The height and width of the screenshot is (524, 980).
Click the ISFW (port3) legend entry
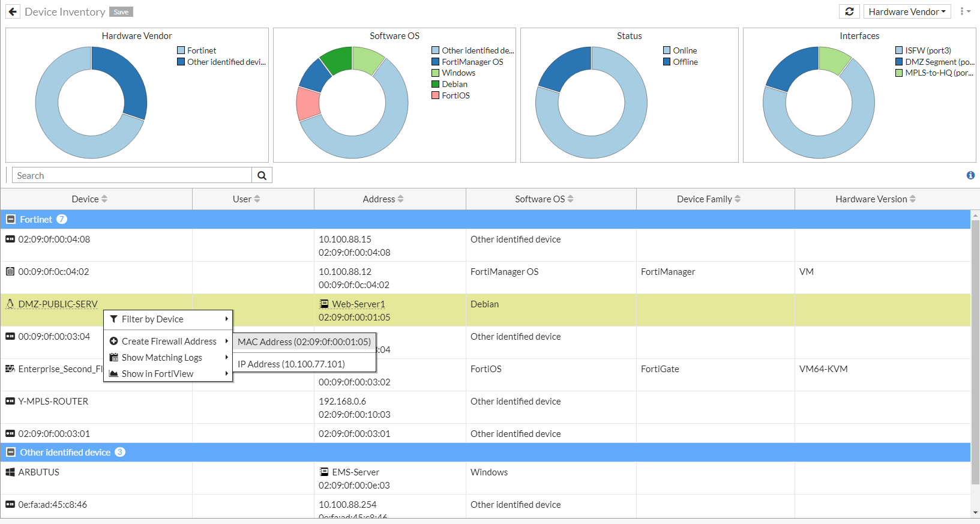923,50
